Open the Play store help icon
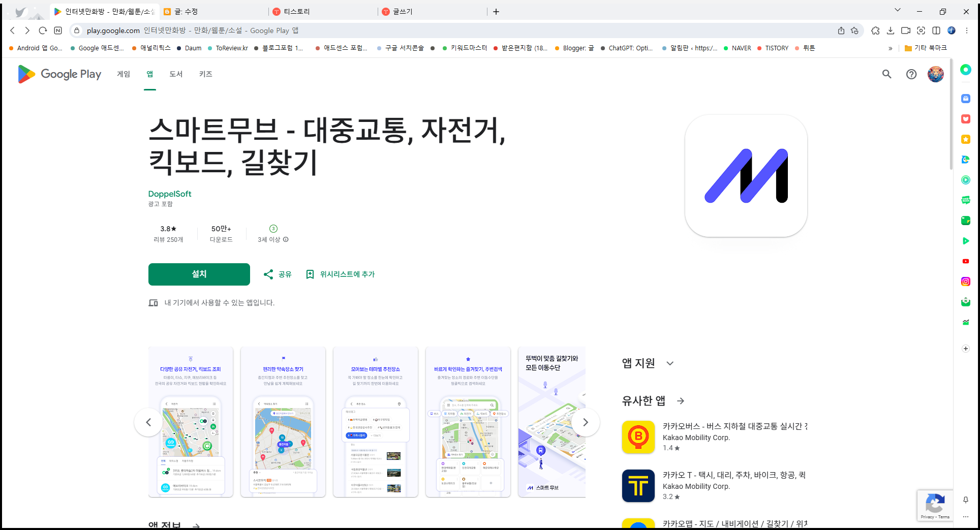 pos(911,74)
